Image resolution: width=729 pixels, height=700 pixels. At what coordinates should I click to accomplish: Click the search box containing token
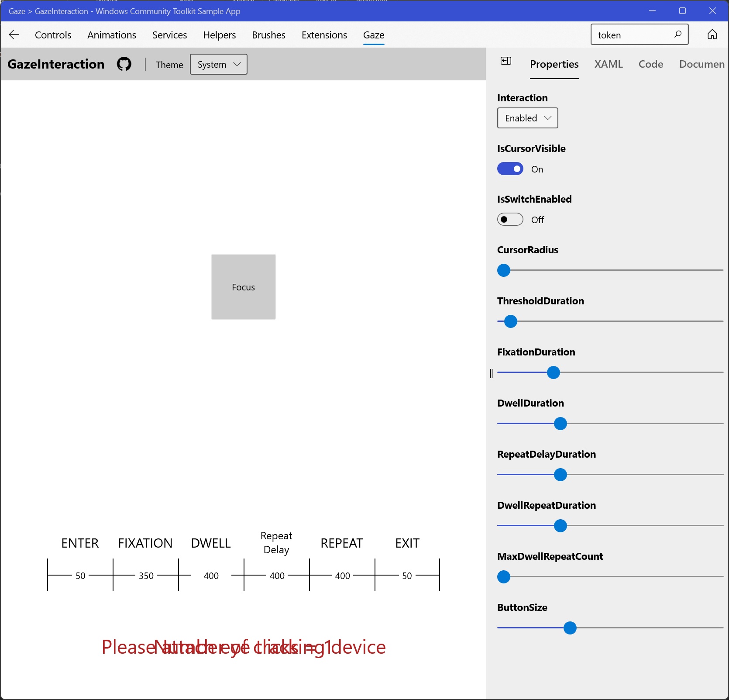tap(640, 34)
